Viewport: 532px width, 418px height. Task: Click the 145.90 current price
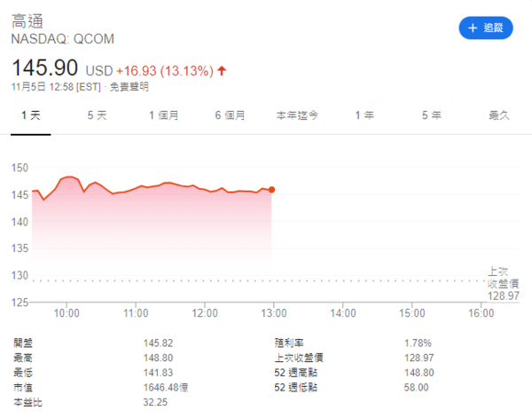click(45, 68)
